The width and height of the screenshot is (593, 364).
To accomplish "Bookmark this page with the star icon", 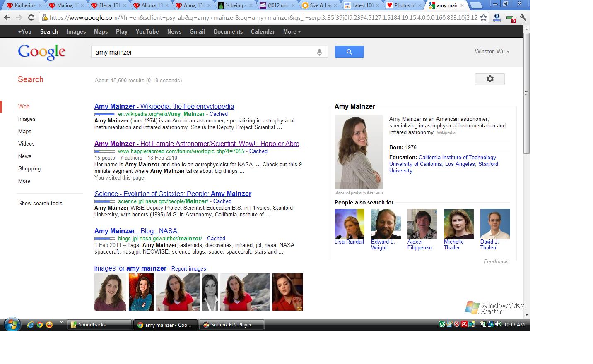I will [x=483, y=18].
